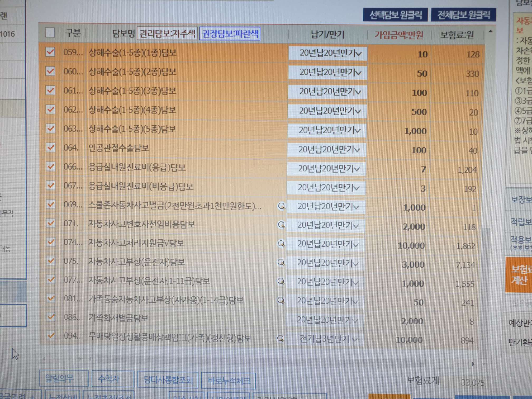
Task: Click magnifier icon for 자동차사고부상(운전자)담보 row
Action: point(281,262)
